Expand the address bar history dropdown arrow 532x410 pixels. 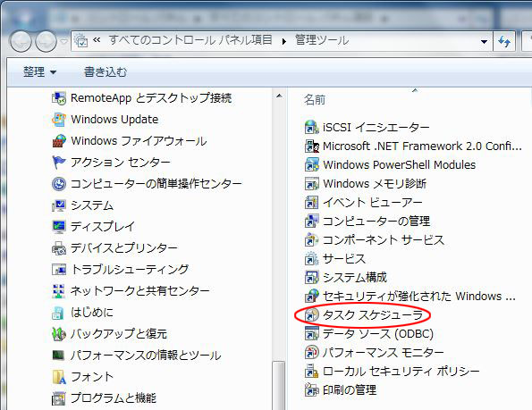pos(484,41)
